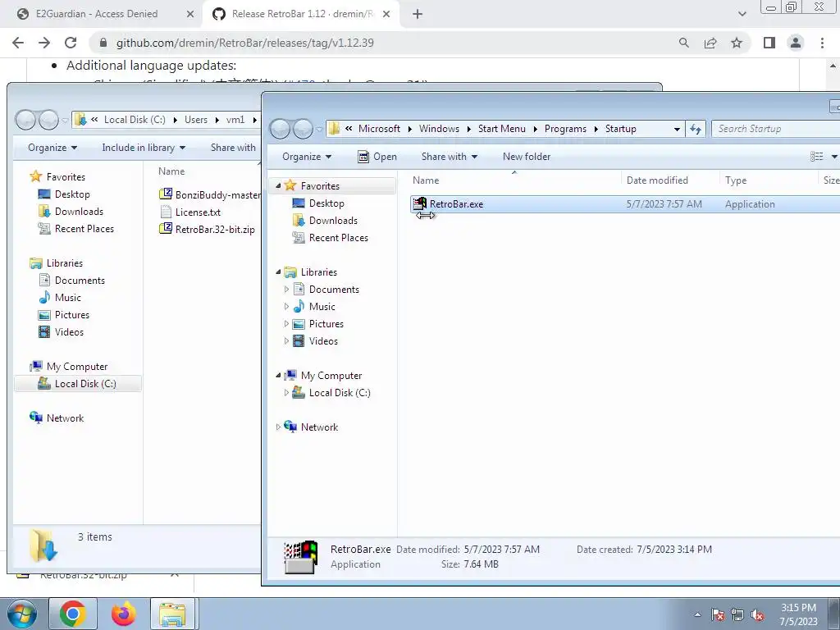This screenshot has width=840, height=630.
Task: Open clock showing 3:15 PM
Action: (x=799, y=614)
